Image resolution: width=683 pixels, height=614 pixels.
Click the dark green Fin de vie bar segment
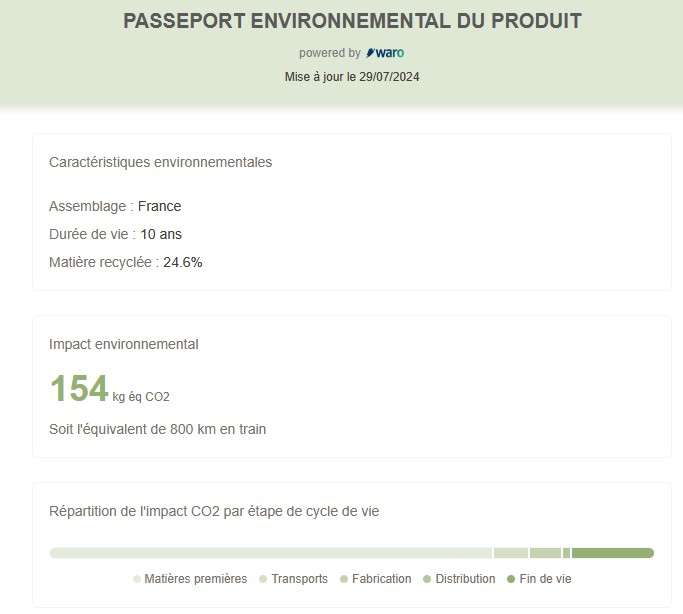(613, 553)
